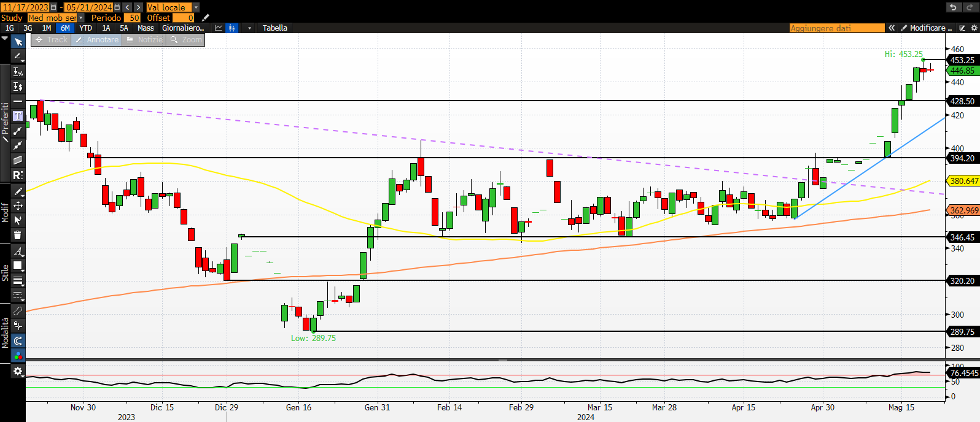The height and width of the screenshot is (422, 980).
Task: Click the Aggiungere dati input field
Action: coord(838,28)
